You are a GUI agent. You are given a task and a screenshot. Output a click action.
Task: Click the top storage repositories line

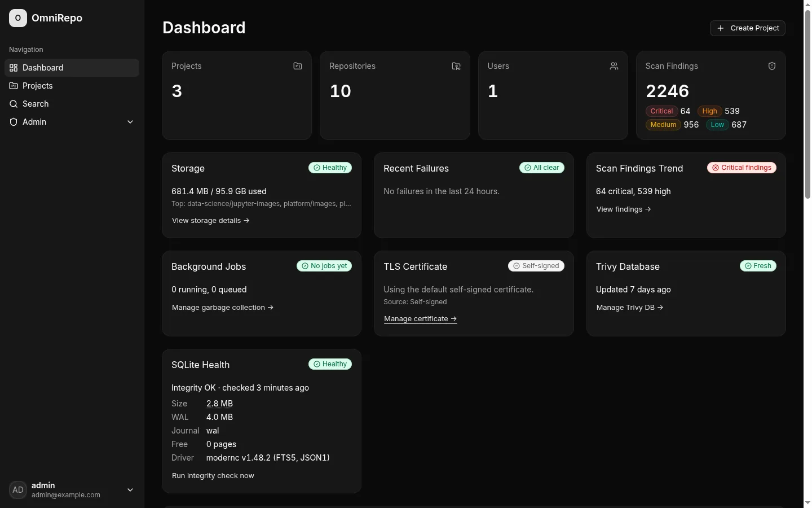(261, 204)
